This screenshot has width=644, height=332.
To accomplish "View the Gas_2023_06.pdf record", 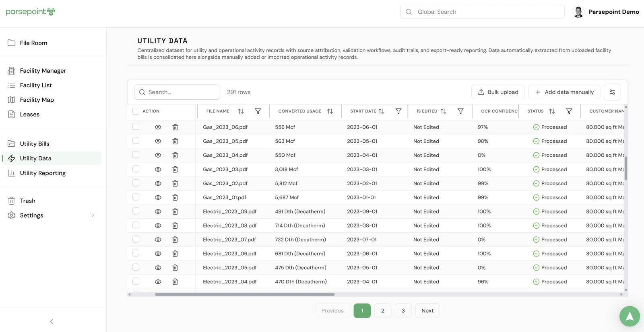I will coord(158,127).
